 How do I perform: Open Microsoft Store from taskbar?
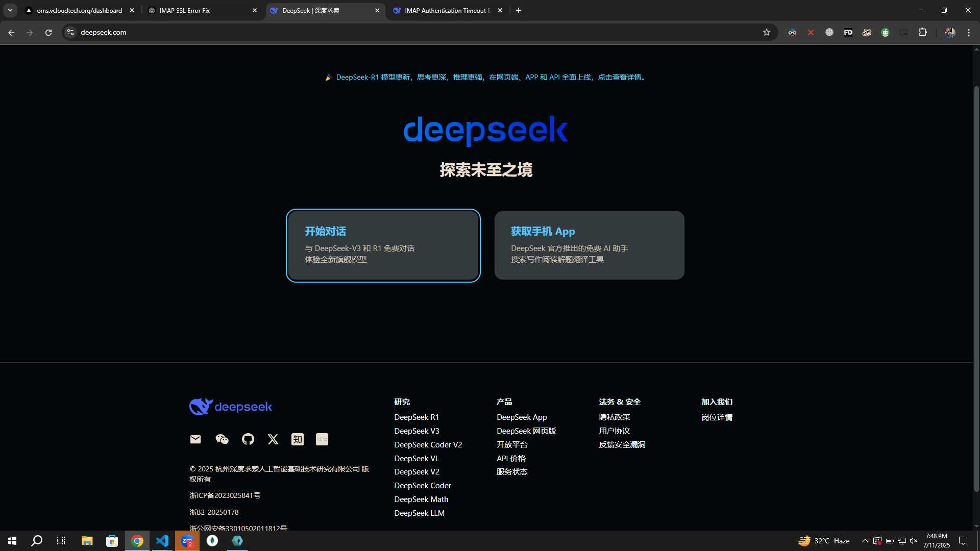(x=112, y=541)
